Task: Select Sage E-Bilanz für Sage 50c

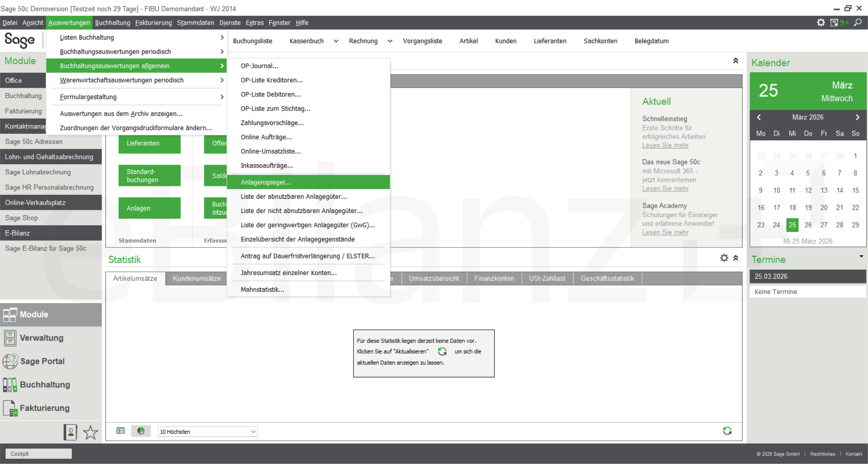Action: (51, 248)
